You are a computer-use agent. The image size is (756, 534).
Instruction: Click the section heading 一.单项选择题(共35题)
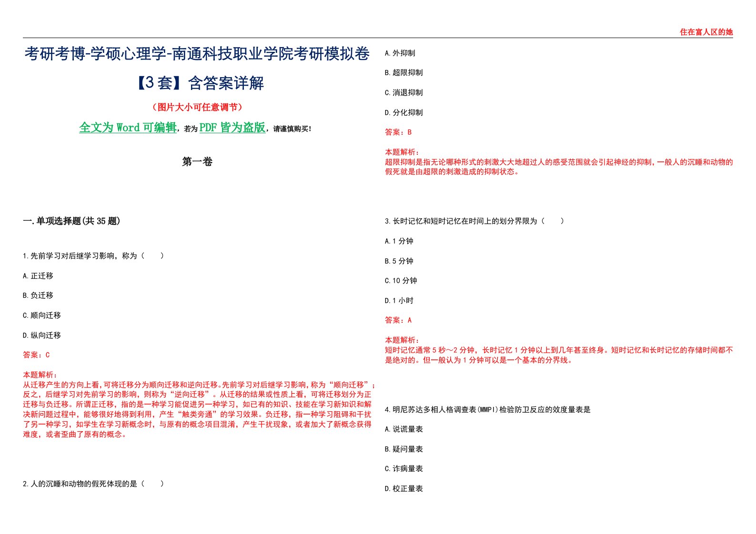coord(71,221)
